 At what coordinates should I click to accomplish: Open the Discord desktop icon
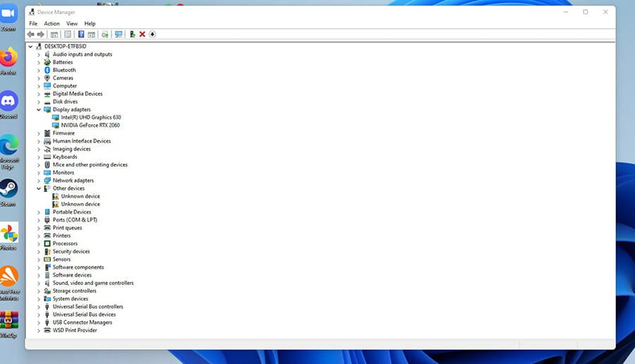click(x=8, y=104)
